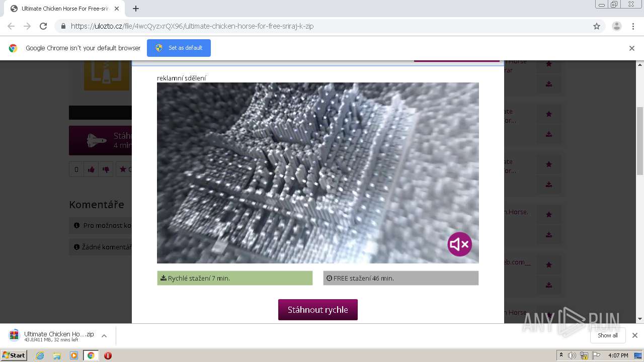This screenshot has width=644, height=362.
Task: Open the red taskbar icon after Chrome
Action: pyautogui.click(x=108, y=355)
